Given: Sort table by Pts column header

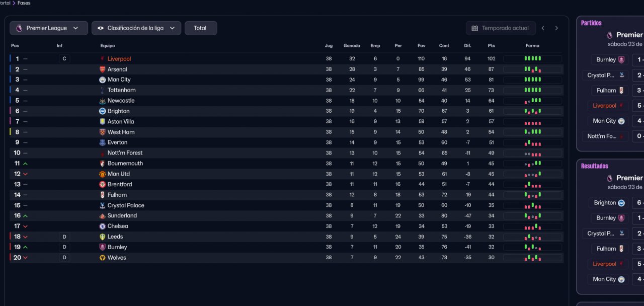Looking at the screenshot, I should point(491,46).
